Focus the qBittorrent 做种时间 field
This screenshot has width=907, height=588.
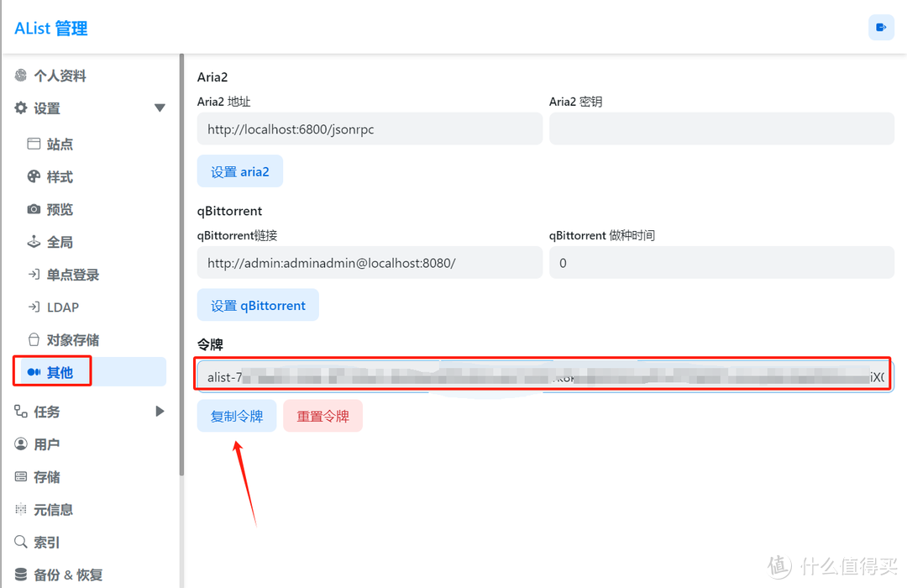721,262
